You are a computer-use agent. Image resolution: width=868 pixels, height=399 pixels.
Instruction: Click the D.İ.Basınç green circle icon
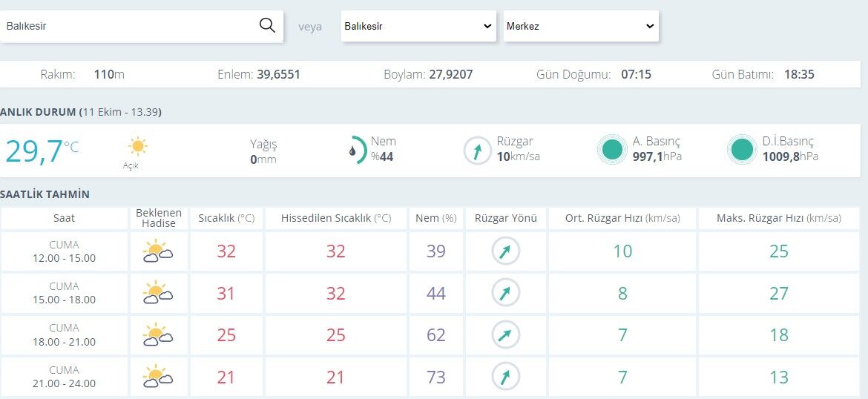[x=743, y=150]
